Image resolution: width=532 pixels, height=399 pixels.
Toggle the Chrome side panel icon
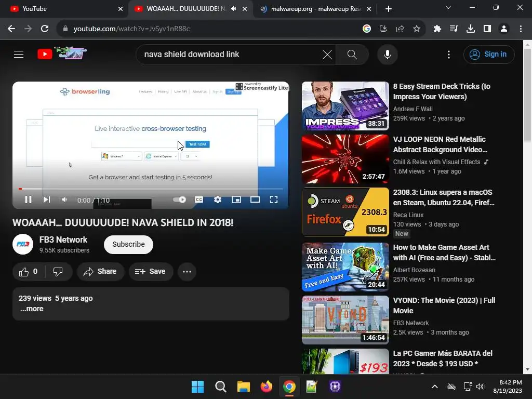pyautogui.click(x=487, y=29)
